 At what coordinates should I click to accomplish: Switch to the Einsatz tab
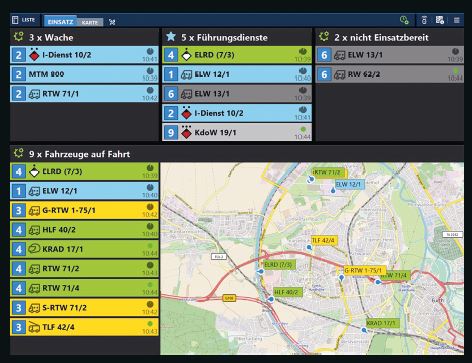pos(60,22)
